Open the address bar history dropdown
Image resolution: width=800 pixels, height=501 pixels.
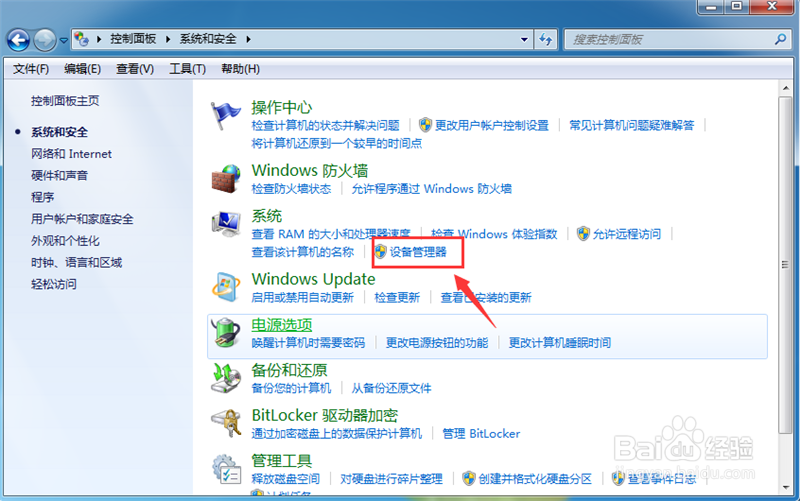(524, 39)
